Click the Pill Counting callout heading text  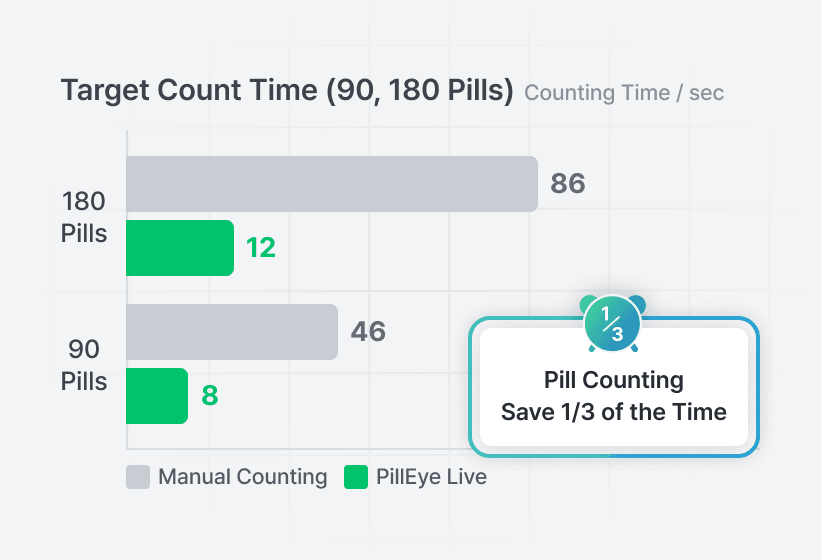pos(614,380)
